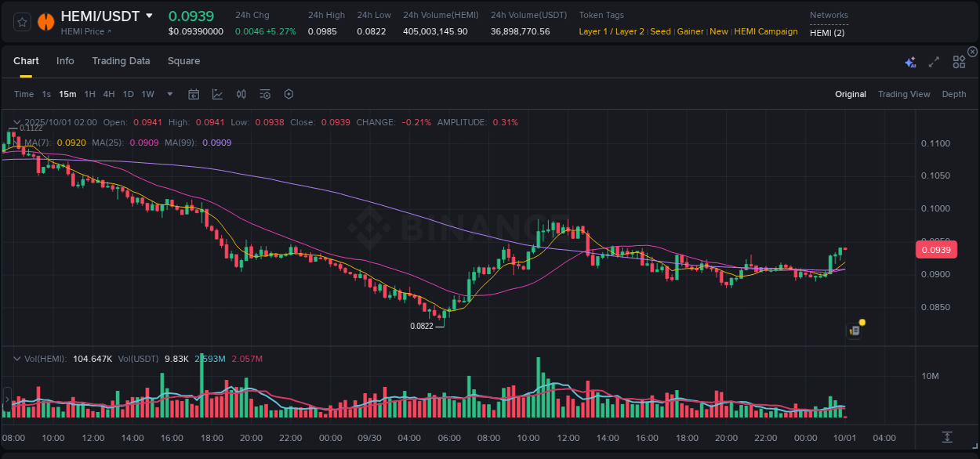Screen dimensions: 980x459
Task: Expand the chart to fullscreen
Action: tap(934, 61)
